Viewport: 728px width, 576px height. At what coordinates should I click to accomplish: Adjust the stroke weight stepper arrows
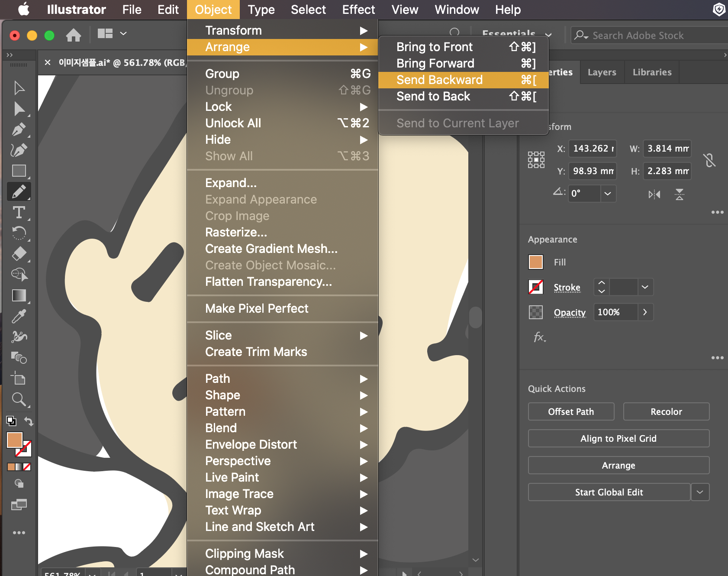pyautogui.click(x=602, y=287)
